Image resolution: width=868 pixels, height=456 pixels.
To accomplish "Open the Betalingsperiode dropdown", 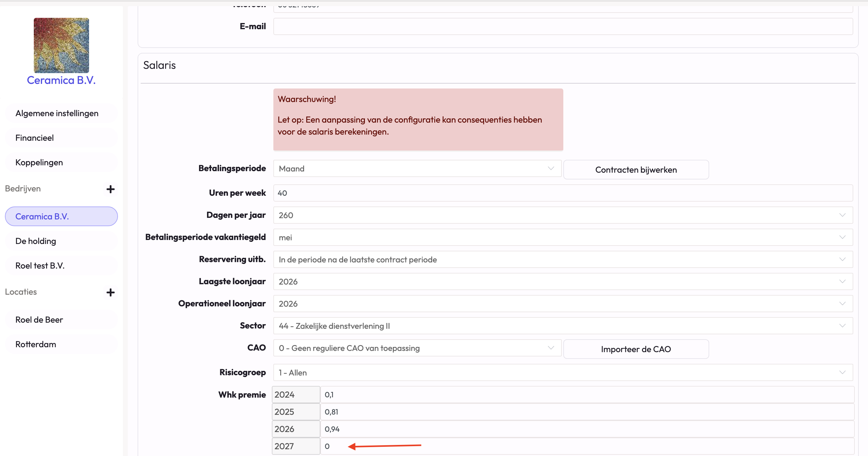I will pos(417,168).
